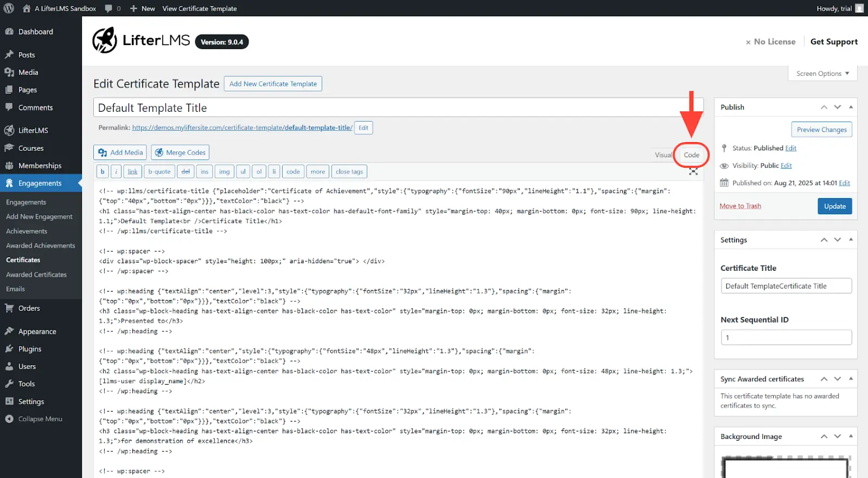Open Posts in the sidebar
Image resolution: width=868 pixels, height=478 pixels.
pos(27,55)
